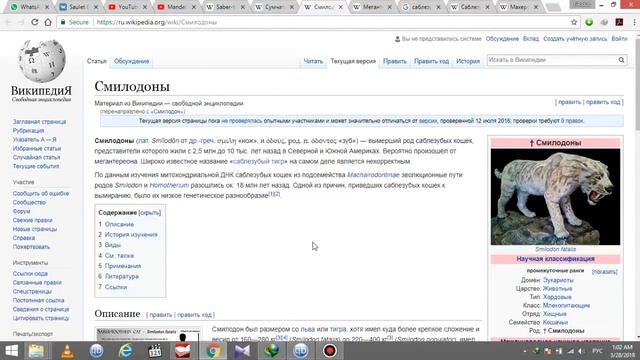
Task: Open the Править edit tab
Action: pyautogui.click(x=395, y=61)
